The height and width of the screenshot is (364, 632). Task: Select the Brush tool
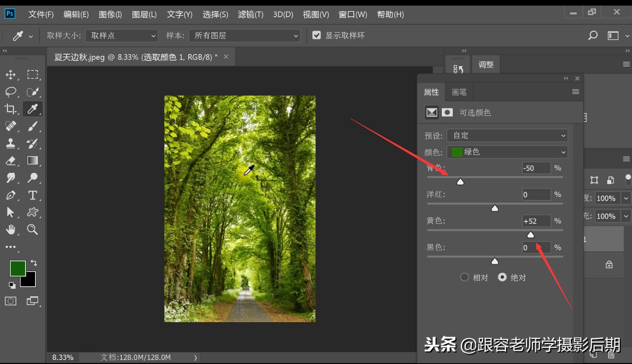click(x=33, y=126)
